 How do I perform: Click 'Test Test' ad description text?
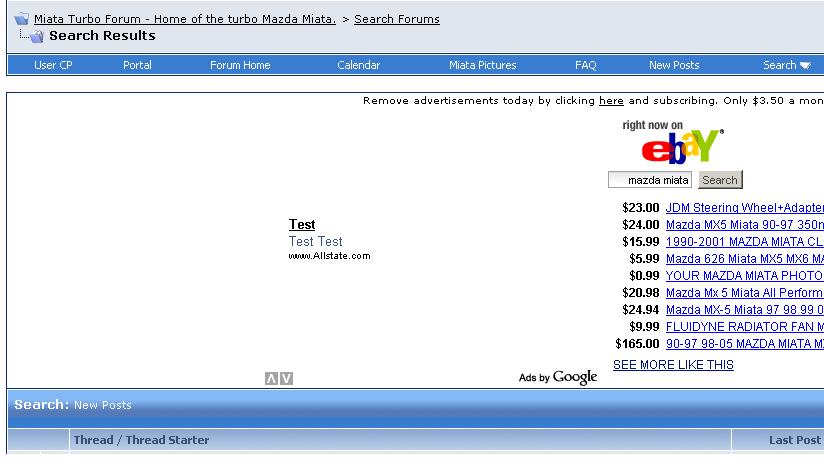(315, 241)
